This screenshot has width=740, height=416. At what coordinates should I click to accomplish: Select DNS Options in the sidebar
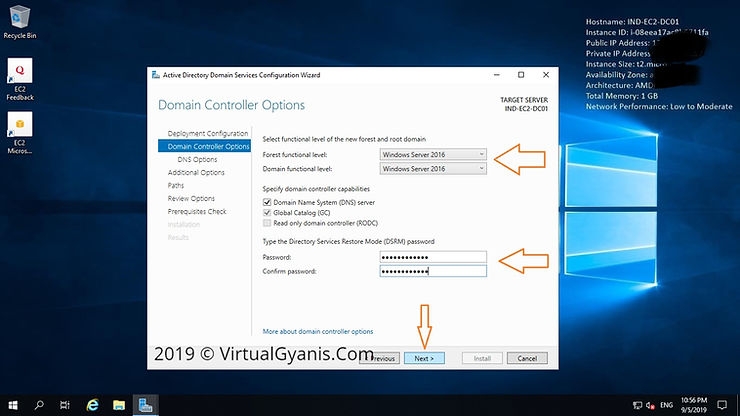click(197, 159)
